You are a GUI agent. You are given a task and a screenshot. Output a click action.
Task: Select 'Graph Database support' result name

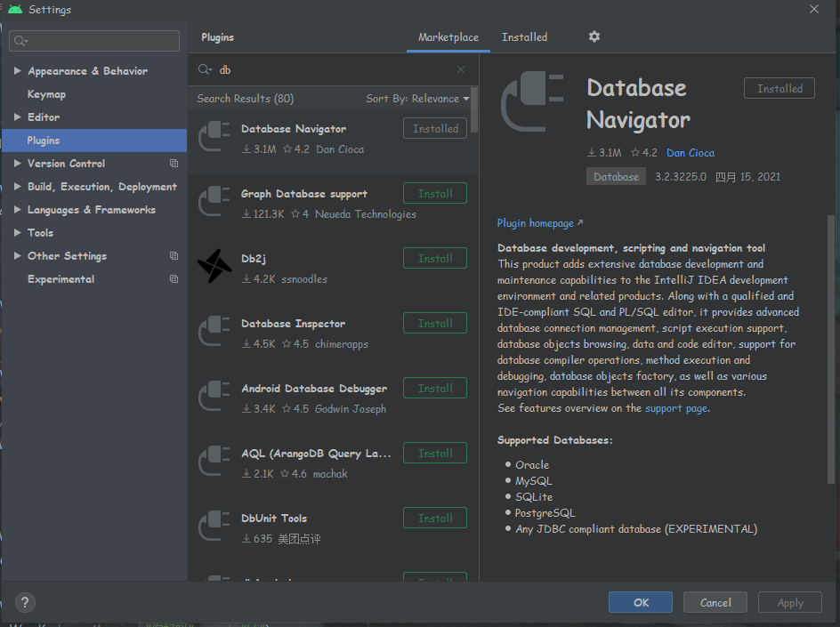click(304, 193)
